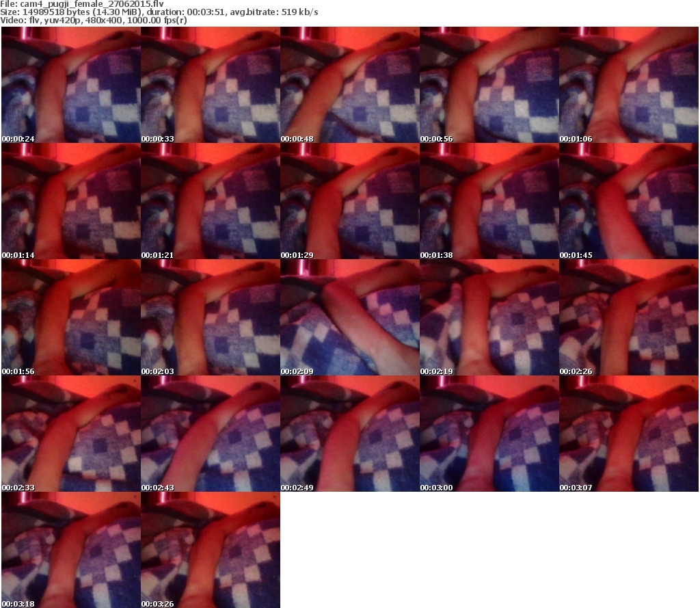Choose the frame timestamped 00:01:29

350,201
